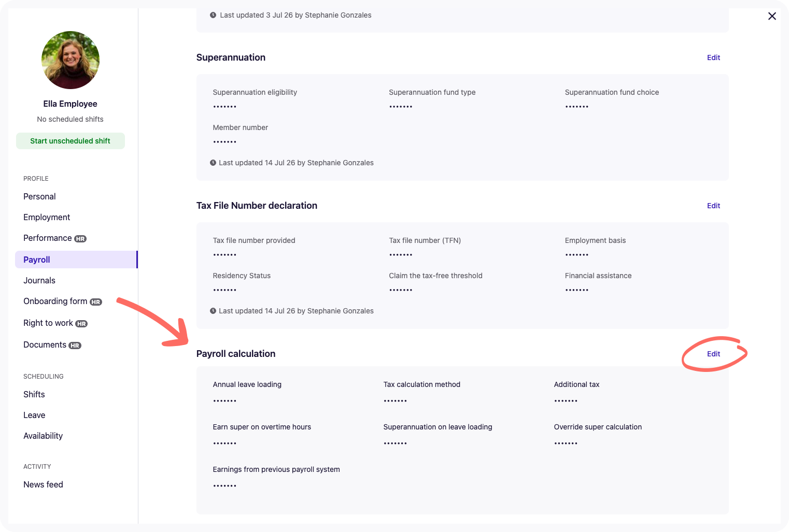Click the HR badge next to Documents
This screenshot has width=789, height=532.
click(x=75, y=346)
